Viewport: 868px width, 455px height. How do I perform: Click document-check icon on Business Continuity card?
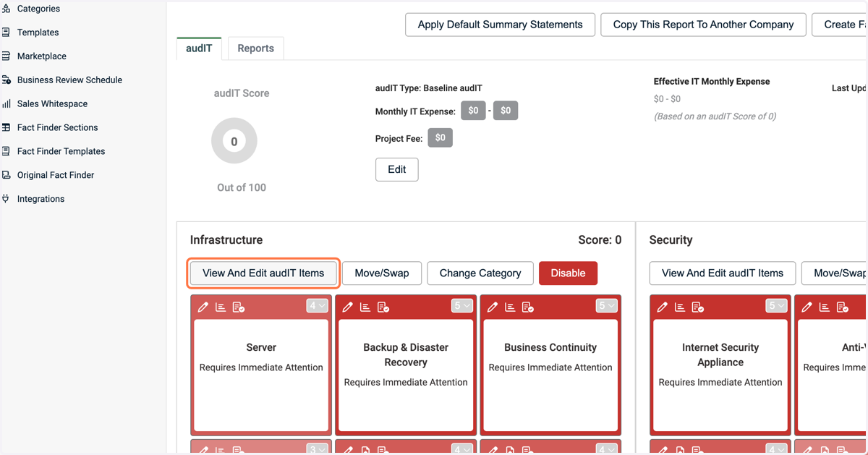click(x=528, y=307)
